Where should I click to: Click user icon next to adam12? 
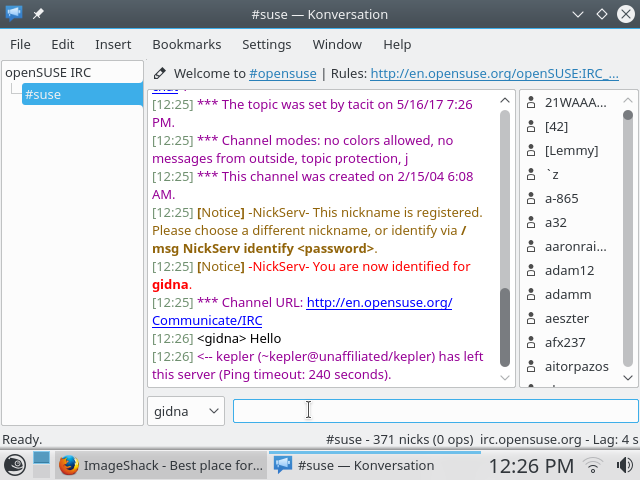pyautogui.click(x=531, y=271)
